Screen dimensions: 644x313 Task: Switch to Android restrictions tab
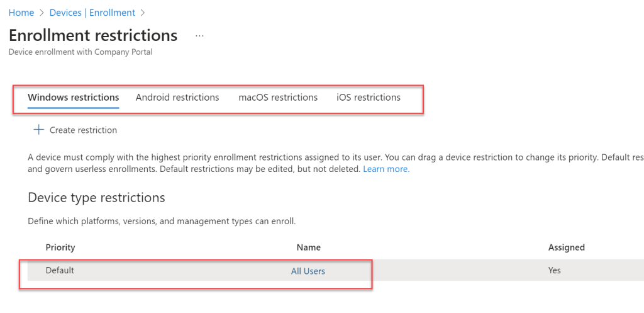[x=177, y=98]
